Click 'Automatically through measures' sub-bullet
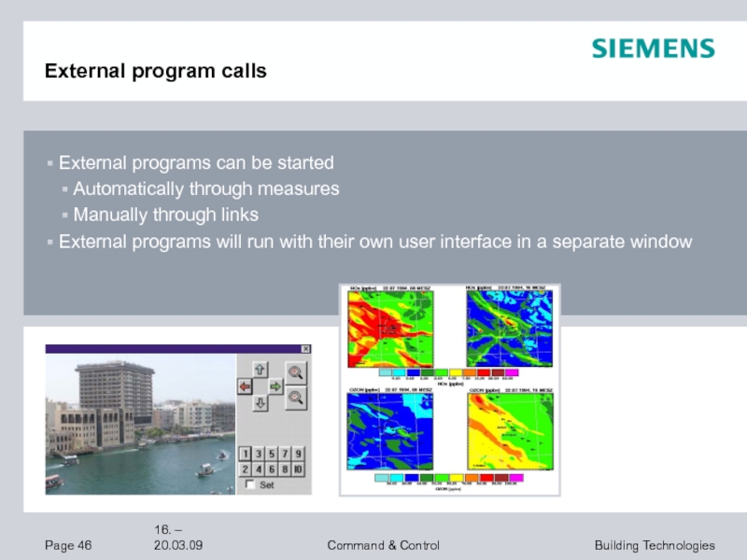Image resolution: width=747 pixels, height=560 pixels. 206,189
